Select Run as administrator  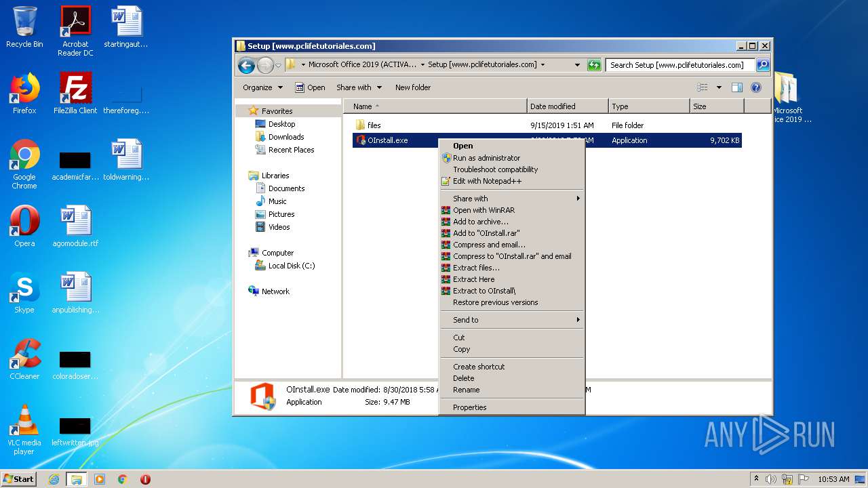click(x=511, y=158)
